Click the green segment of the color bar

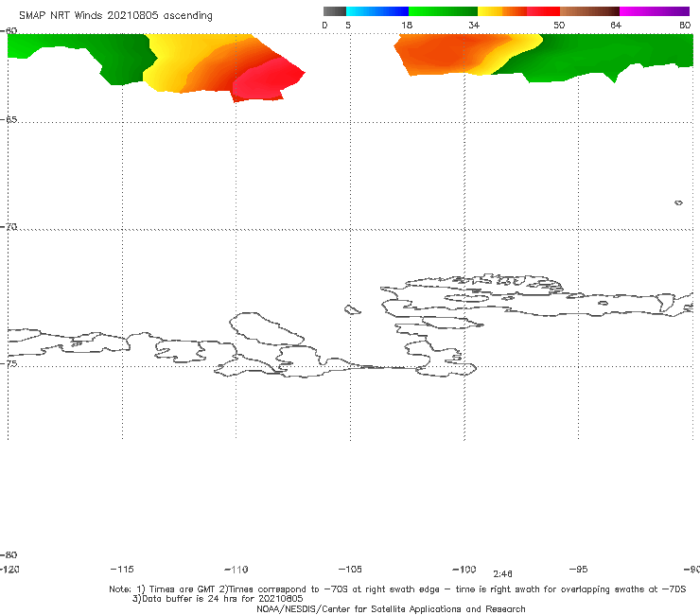443,11
